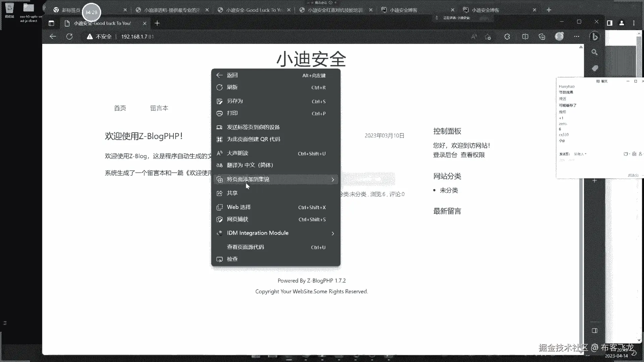Image resolution: width=644 pixels, height=362 pixels.
Task: Click the browser back arrow
Action: click(x=53, y=37)
